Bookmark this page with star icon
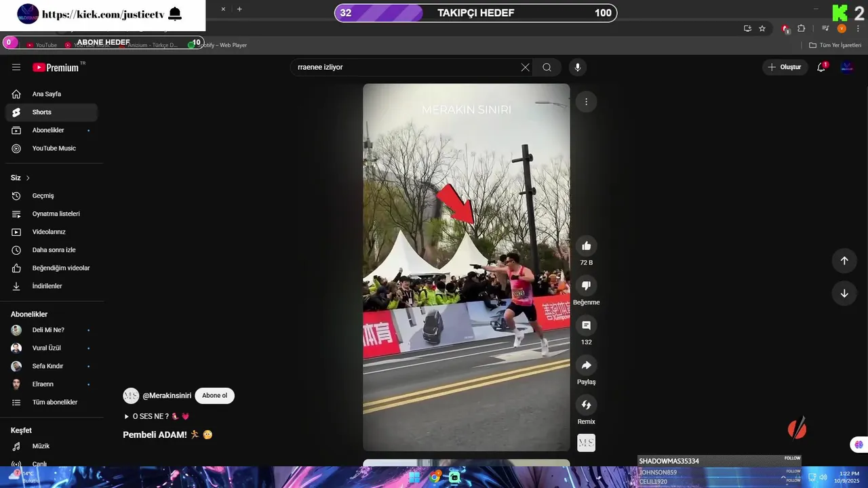This screenshot has width=868, height=488. 762,28
